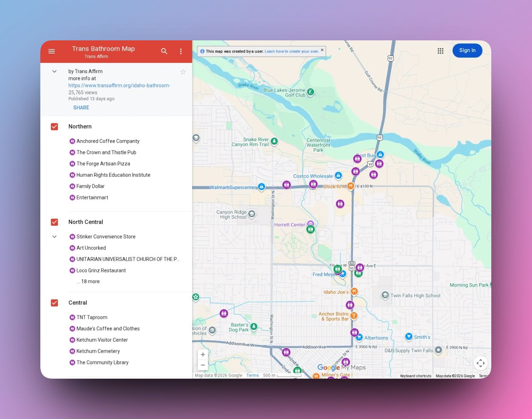Collapse the North Central layer list chevron

pos(54,237)
